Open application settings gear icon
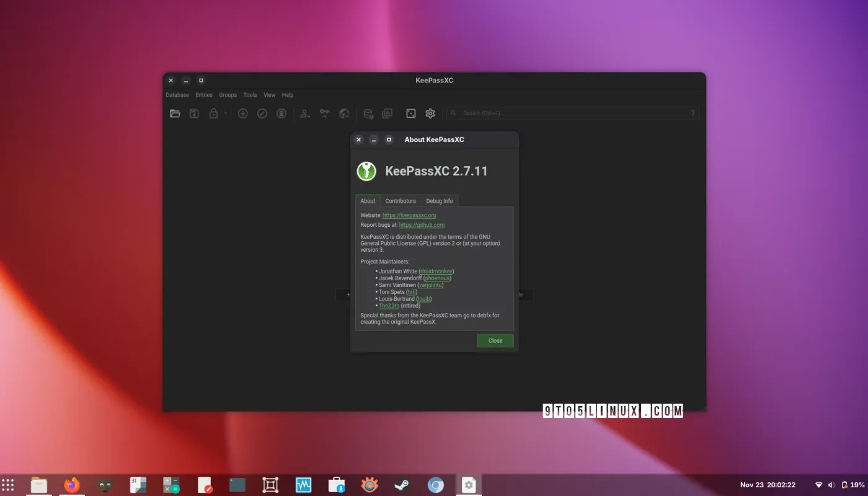868x496 pixels. (430, 113)
